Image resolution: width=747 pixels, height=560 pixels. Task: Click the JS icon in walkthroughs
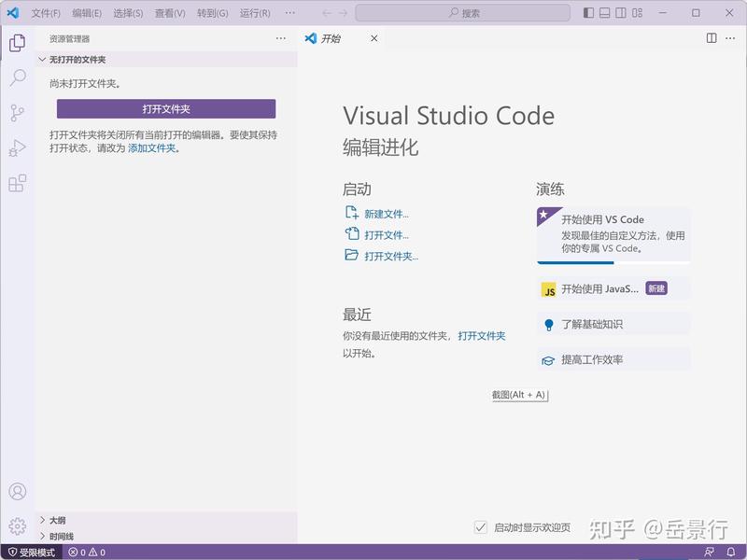click(x=549, y=289)
